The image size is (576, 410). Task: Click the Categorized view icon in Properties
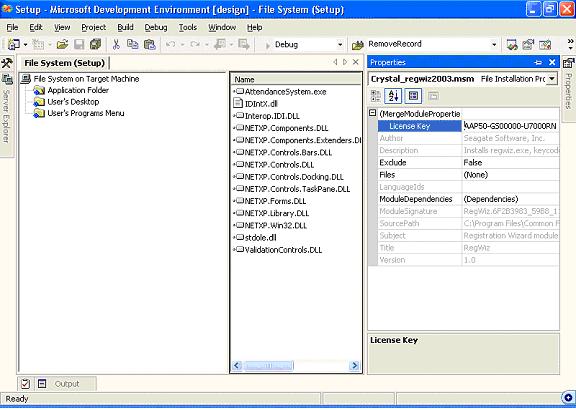coord(376,96)
